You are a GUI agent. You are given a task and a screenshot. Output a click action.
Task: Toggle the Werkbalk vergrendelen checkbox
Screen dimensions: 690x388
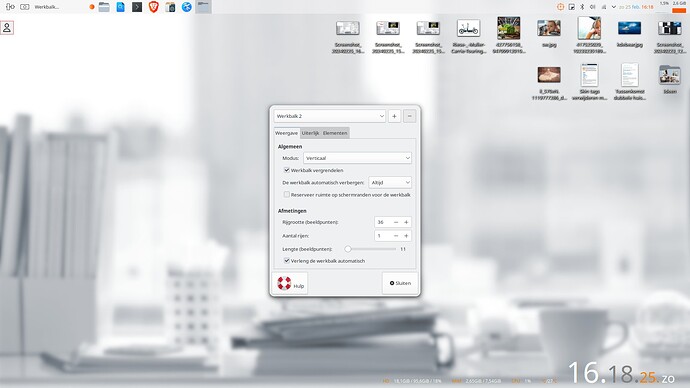[x=286, y=170]
